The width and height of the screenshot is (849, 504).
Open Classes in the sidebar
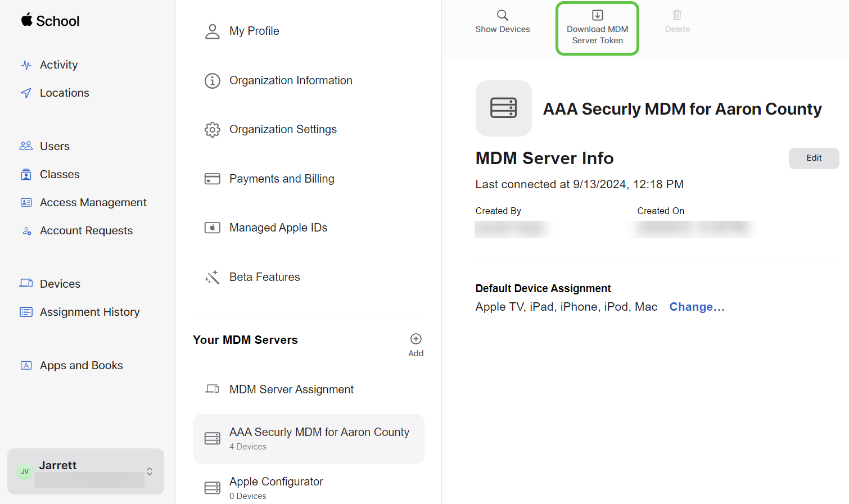click(x=60, y=175)
